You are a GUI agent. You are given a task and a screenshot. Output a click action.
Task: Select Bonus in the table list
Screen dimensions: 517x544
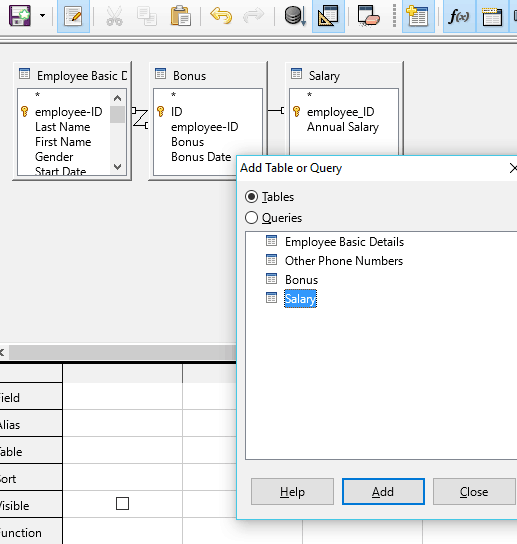tap(301, 280)
